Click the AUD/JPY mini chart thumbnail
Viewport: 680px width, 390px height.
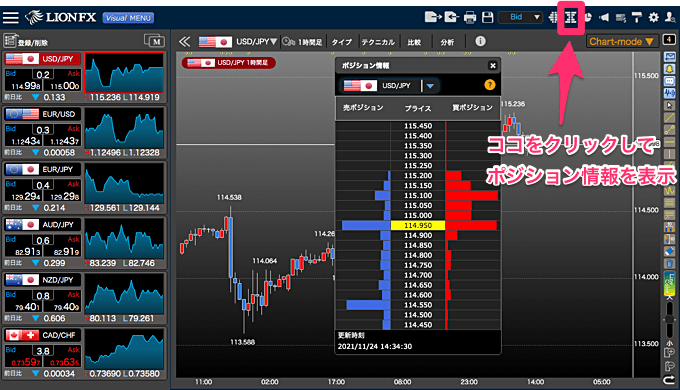(x=124, y=239)
